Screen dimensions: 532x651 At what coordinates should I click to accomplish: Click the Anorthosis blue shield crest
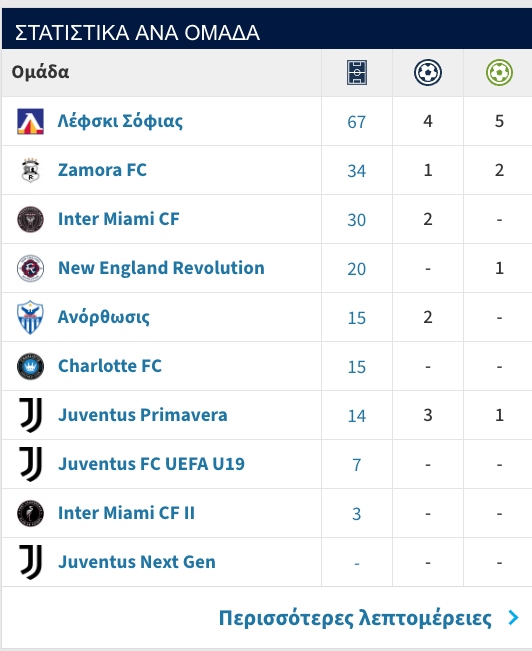(x=30, y=317)
